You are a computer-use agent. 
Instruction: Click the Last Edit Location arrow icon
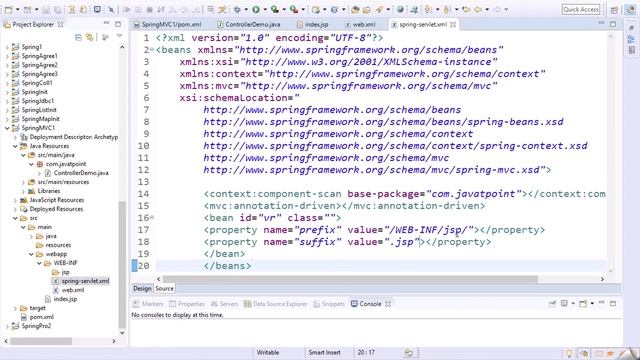point(466,9)
